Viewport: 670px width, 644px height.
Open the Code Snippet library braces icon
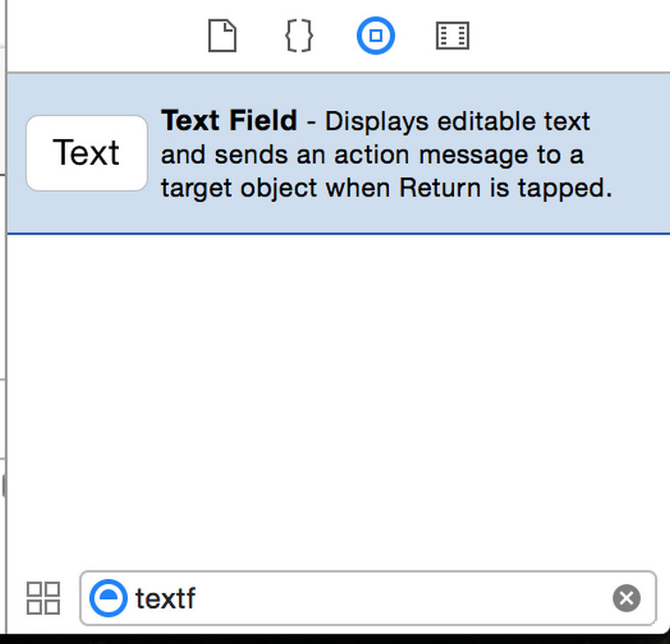[x=299, y=37]
